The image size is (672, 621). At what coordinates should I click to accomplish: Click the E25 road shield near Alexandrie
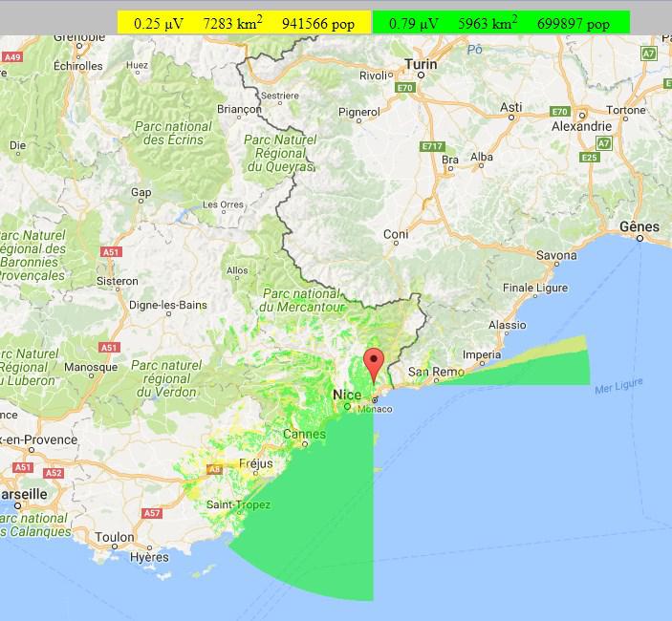point(589,157)
